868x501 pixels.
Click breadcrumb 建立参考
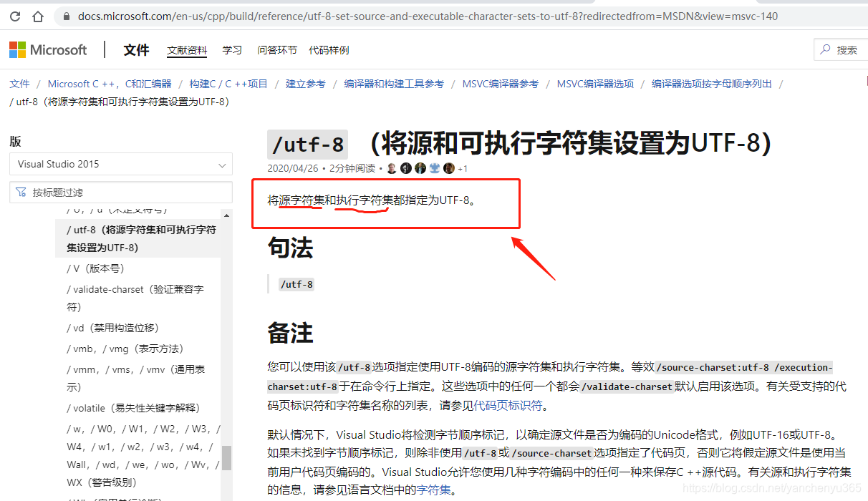pyautogui.click(x=306, y=84)
